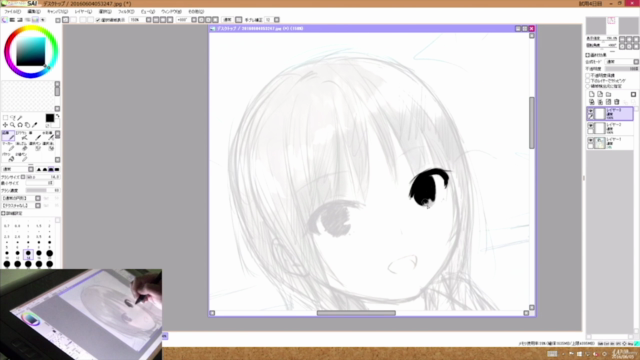Select the move layer tool
Viewport: 640px width, 360px height.
pos(5,125)
